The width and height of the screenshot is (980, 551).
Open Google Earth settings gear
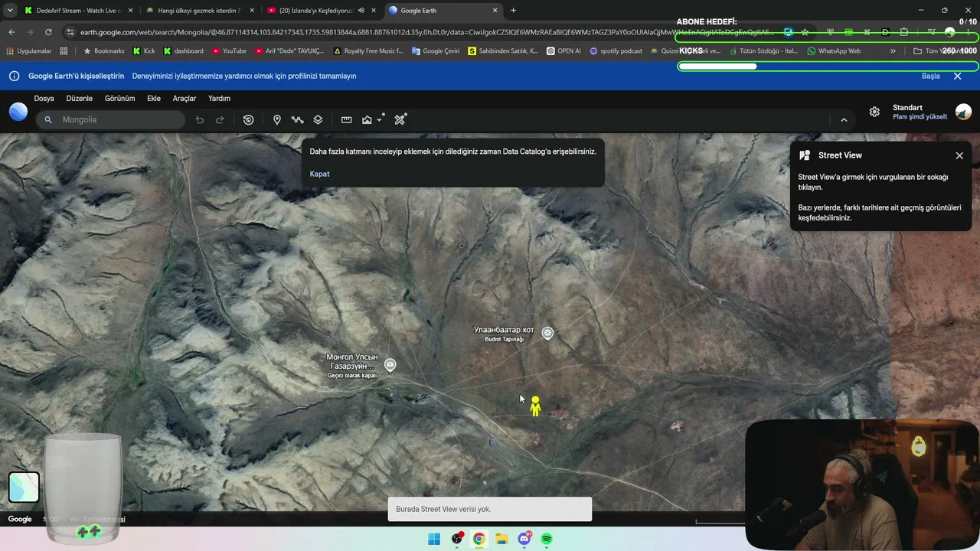874,112
